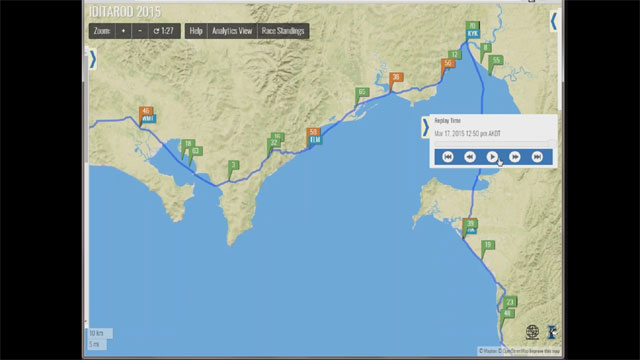Open the Improve this map link

click(x=545, y=351)
